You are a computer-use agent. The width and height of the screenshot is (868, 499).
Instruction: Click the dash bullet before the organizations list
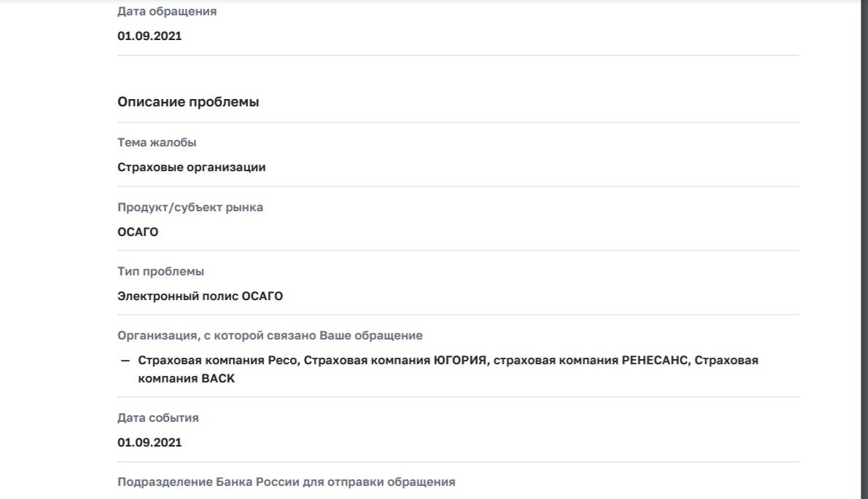click(125, 361)
